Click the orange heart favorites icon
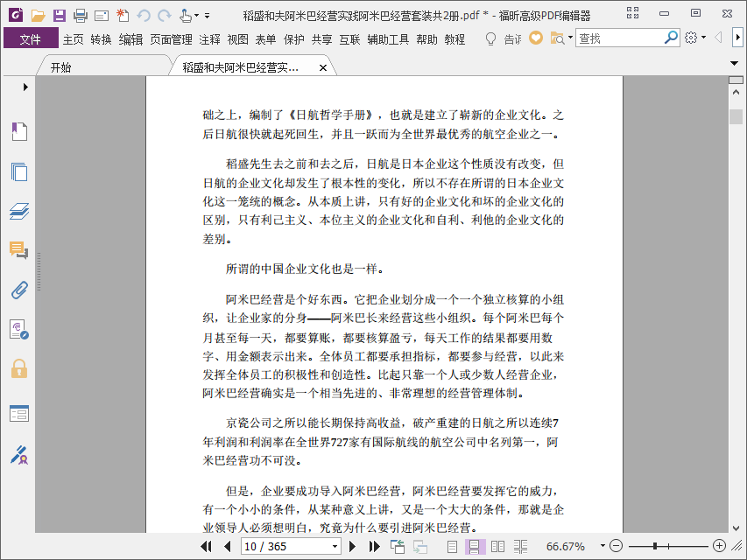The width and height of the screenshot is (747, 560). pyautogui.click(x=536, y=38)
